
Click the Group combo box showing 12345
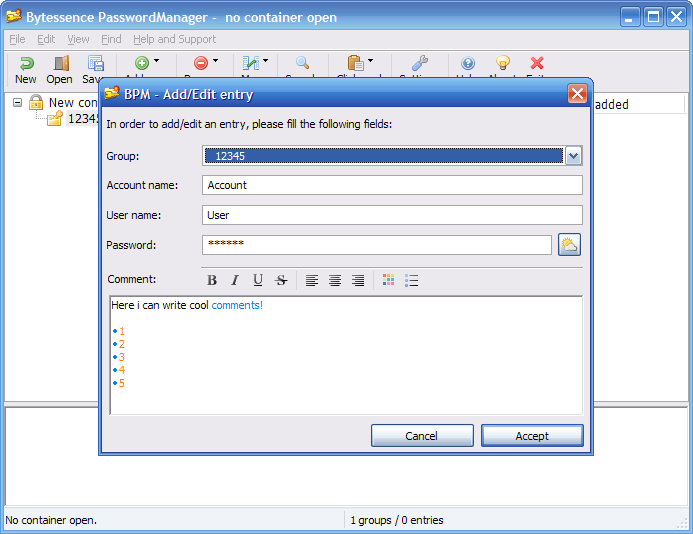[x=392, y=156]
